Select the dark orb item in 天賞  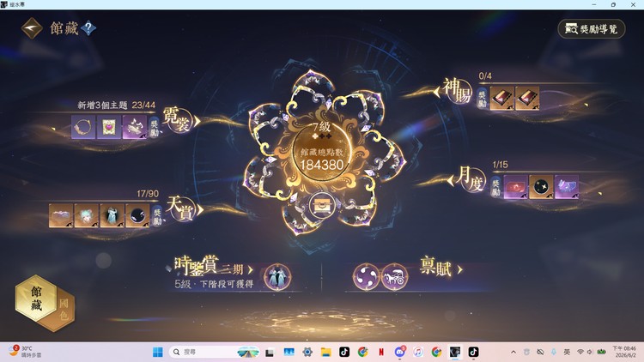[x=137, y=215]
